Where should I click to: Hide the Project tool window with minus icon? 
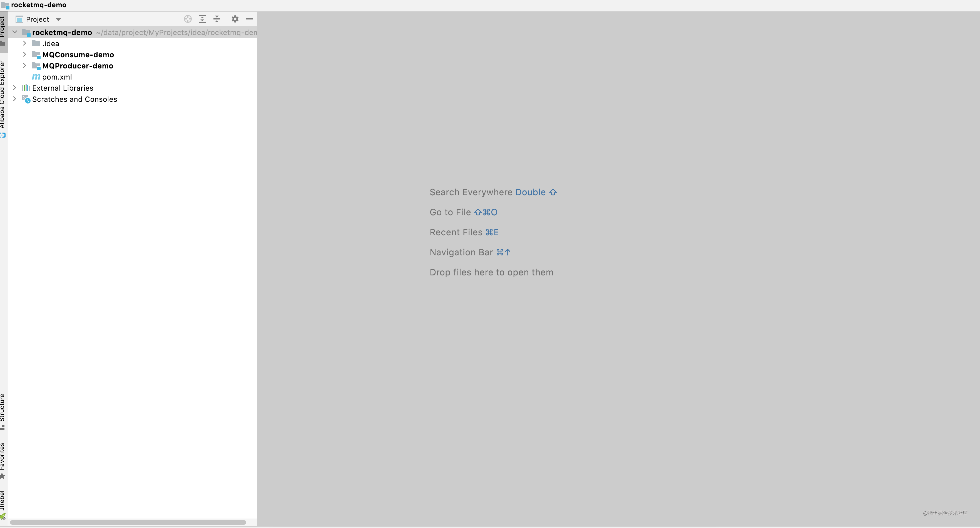tap(250, 19)
